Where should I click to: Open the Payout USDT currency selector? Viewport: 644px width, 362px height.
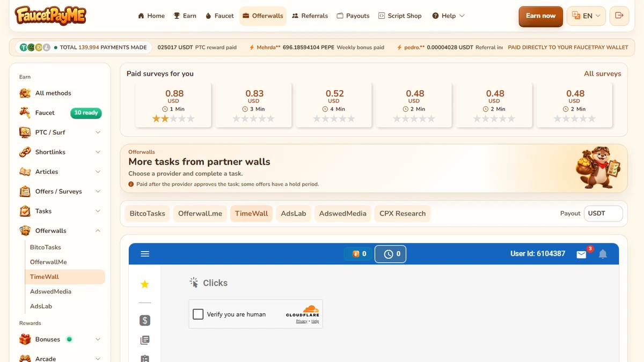pyautogui.click(x=603, y=213)
